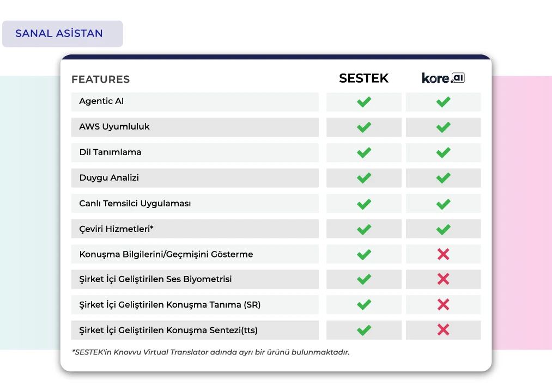Click the SESTEK column header logo

[363, 78]
